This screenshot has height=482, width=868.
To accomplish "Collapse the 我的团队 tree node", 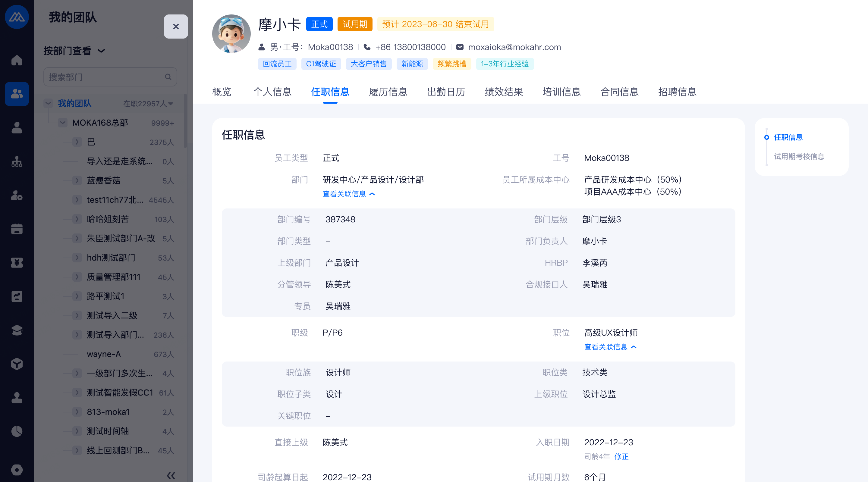I will pos(48,103).
